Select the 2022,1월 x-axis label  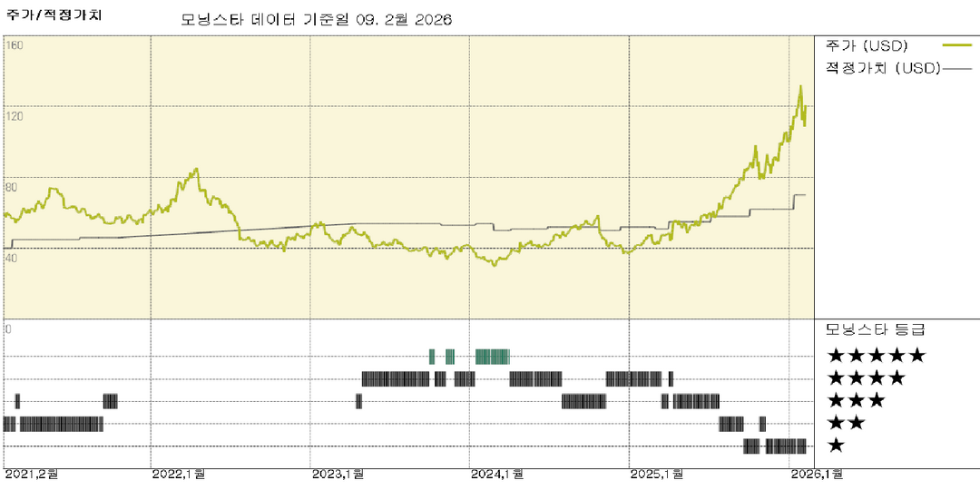179,475
